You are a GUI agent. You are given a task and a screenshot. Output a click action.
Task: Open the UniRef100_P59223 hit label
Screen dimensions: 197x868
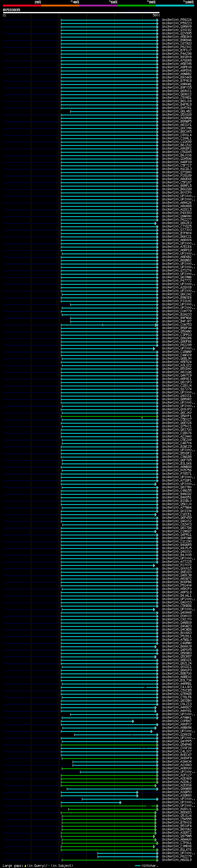(176, 23)
